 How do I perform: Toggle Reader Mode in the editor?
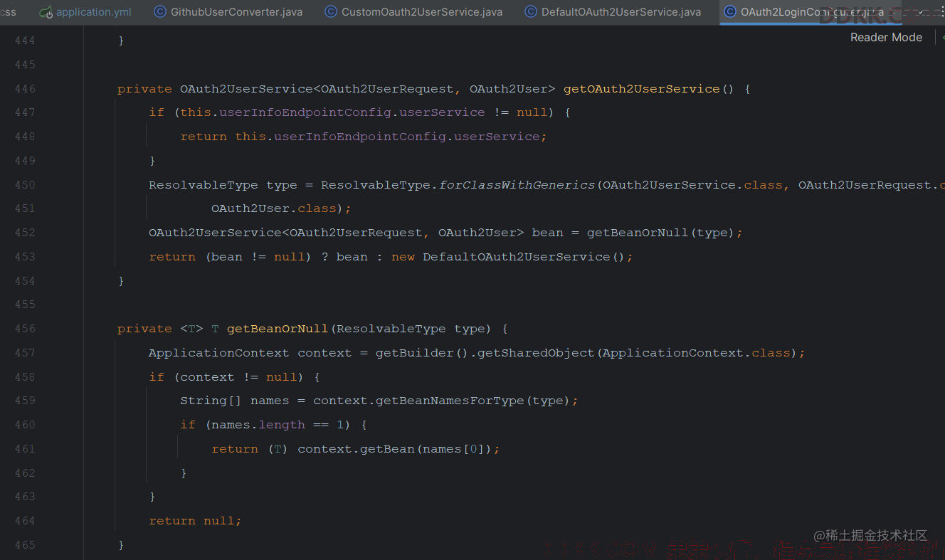pos(886,38)
